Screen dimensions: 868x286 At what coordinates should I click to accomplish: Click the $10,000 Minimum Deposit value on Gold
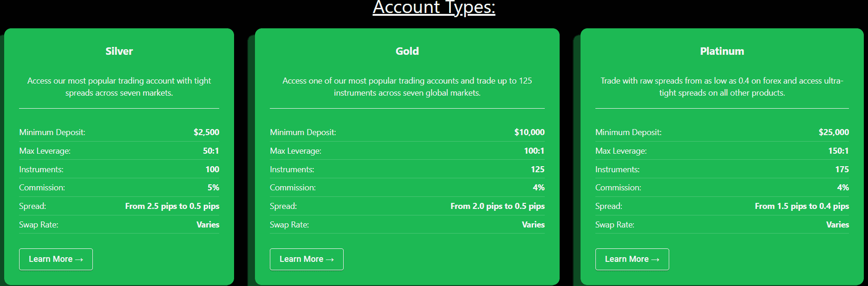pyautogui.click(x=529, y=132)
